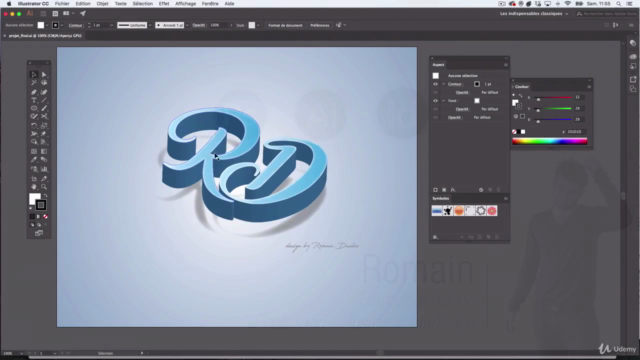640x360 pixels.
Task: Select the Slice tool
Action: click(x=44, y=179)
